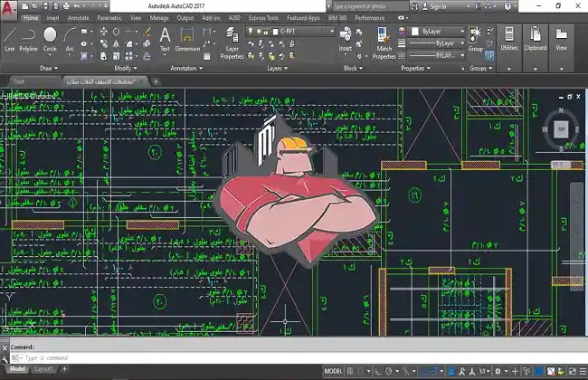Open the Express Tools ribbon tab
The height and width of the screenshot is (380, 588).
[x=263, y=17]
